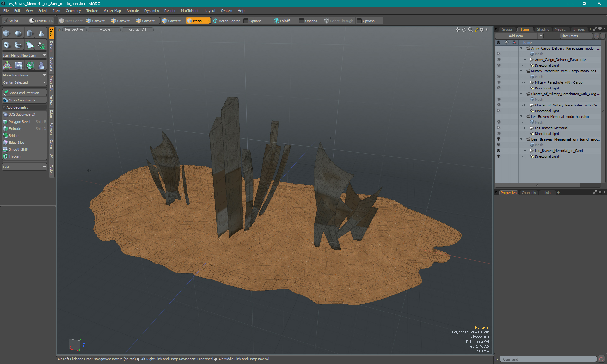Viewport: 607px width, 364px height.
Task: Toggle Options checkbox after Select Through
Action: click(x=359, y=21)
